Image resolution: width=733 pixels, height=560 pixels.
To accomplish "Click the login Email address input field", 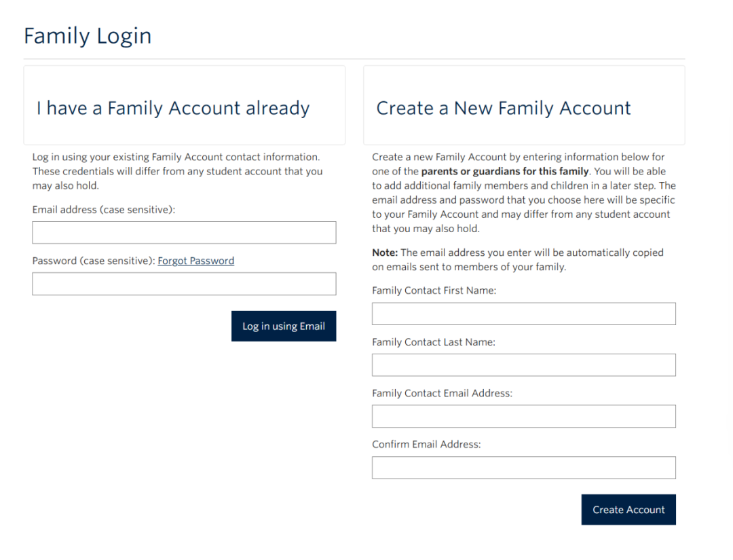I will point(184,233).
